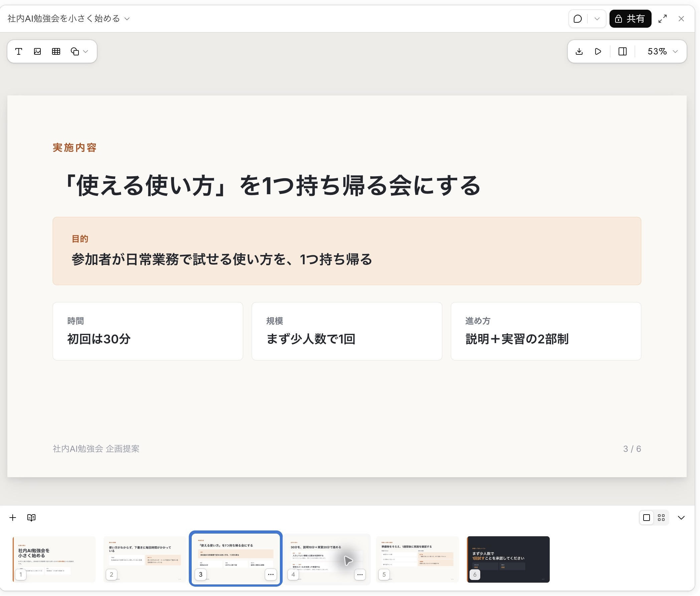This screenshot has width=700, height=596.
Task: Click the footer text 社内AI勉強会 企画提案
Action: (96, 449)
